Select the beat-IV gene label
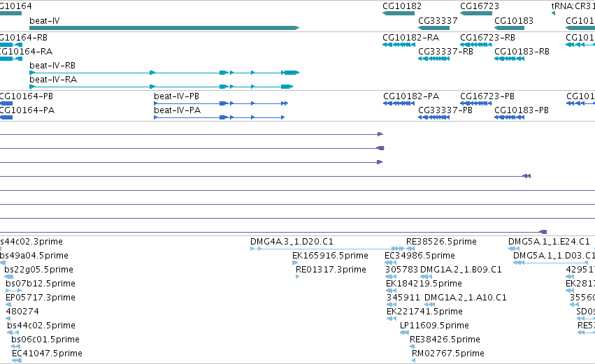The width and height of the screenshot is (595, 364). 44,21
